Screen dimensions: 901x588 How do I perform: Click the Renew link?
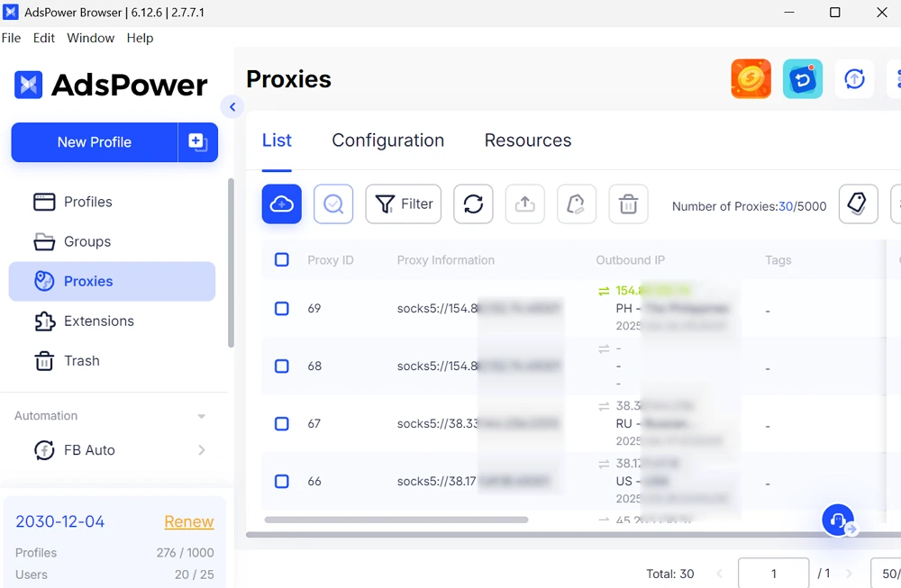click(189, 521)
